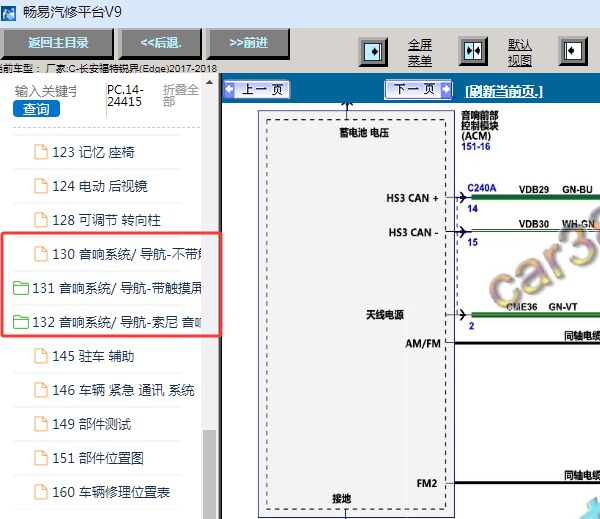Click the 折叠全部 collapse-all link
The width and height of the screenshot is (600, 519).
coord(181,96)
